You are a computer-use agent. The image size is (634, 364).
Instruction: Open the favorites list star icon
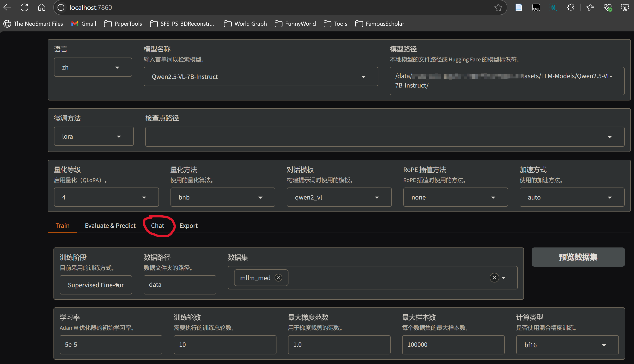point(590,7)
